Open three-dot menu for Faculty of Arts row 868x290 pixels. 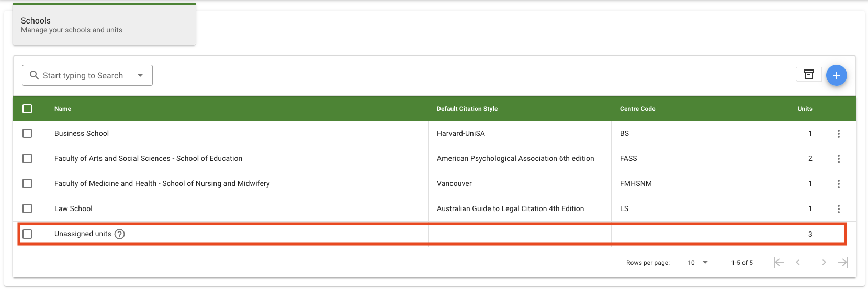(838, 159)
